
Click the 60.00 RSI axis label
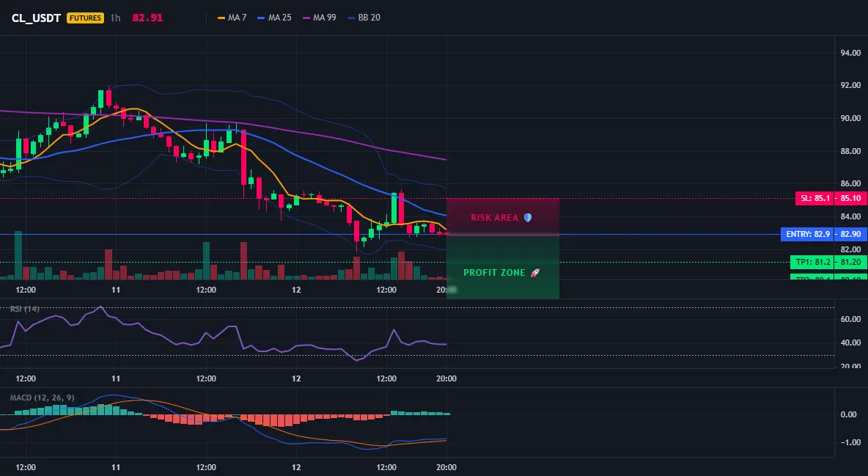851,319
